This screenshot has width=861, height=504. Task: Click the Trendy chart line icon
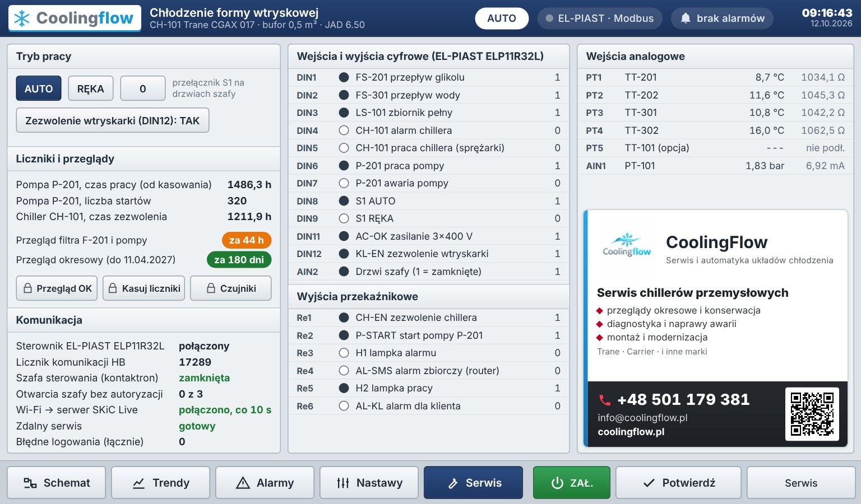(138, 483)
